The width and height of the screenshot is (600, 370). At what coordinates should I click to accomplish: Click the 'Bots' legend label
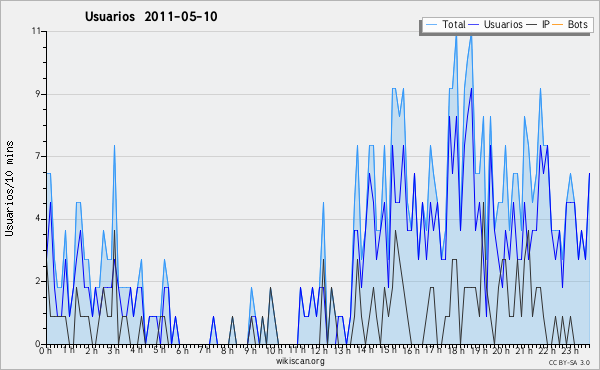coord(577,24)
